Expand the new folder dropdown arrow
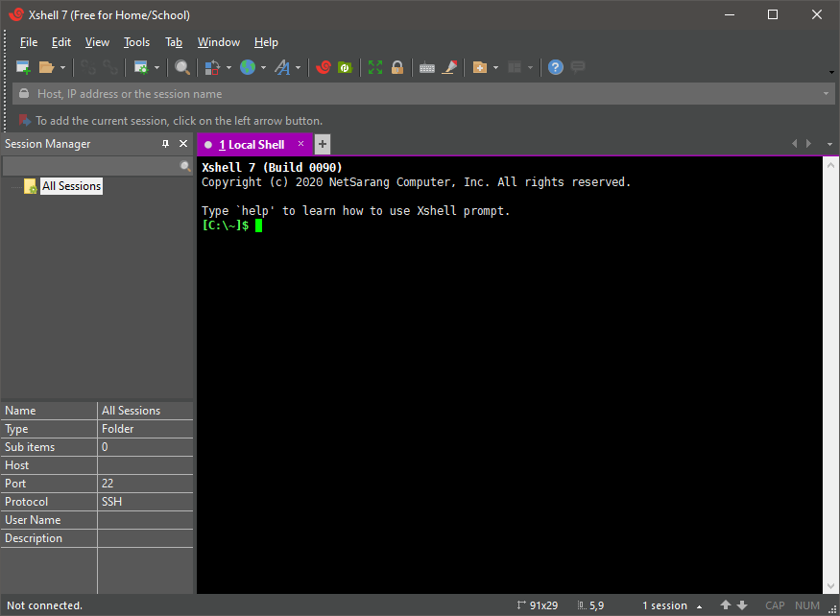Image resolution: width=840 pixels, height=616 pixels. (495, 68)
